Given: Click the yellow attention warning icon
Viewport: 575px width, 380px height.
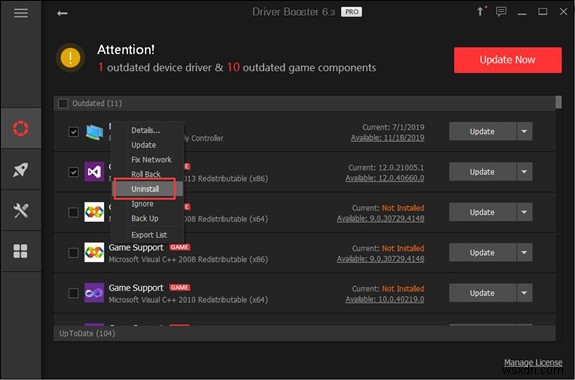Looking at the screenshot, I should tap(70, 58).
